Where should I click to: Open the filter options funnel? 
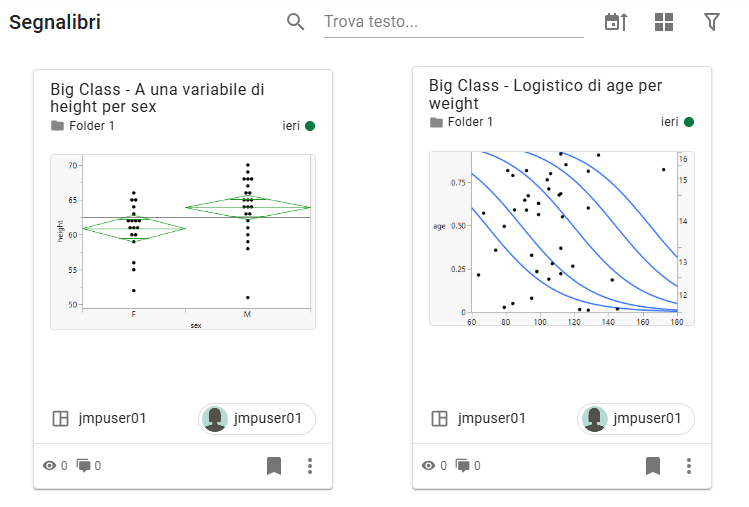coord(712,22)
